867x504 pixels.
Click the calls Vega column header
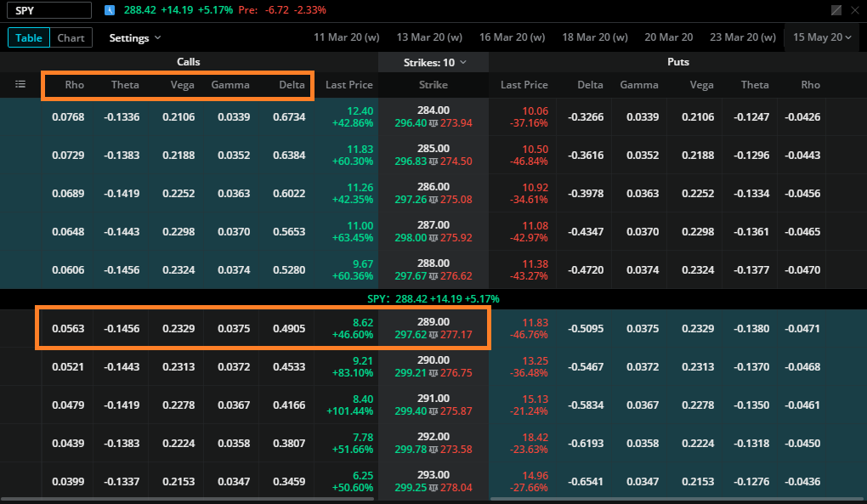[182, 84]
